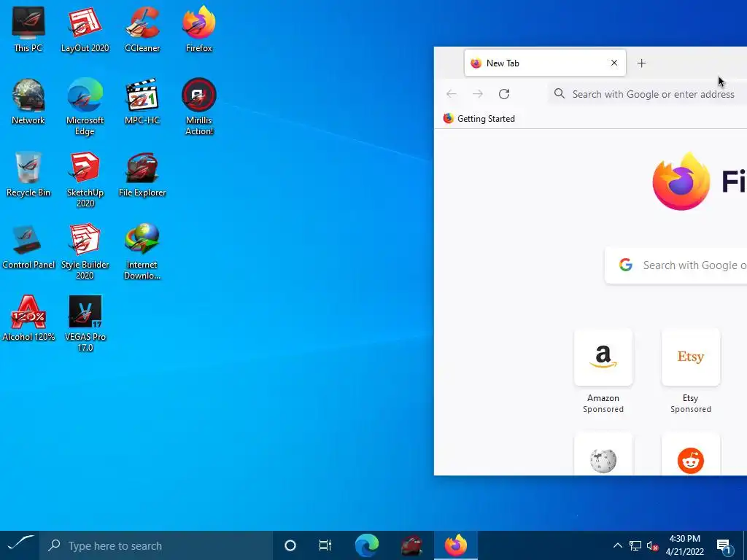Viewport: 747px width, 560px height.
Task: Click the Firefox back arrow button
Action: pos(451,94)
